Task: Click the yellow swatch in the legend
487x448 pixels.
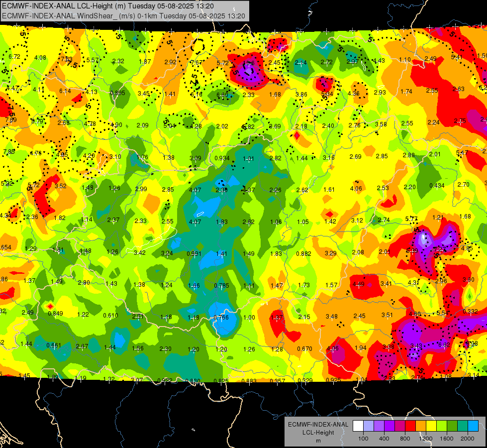Action: coord(431,426)
